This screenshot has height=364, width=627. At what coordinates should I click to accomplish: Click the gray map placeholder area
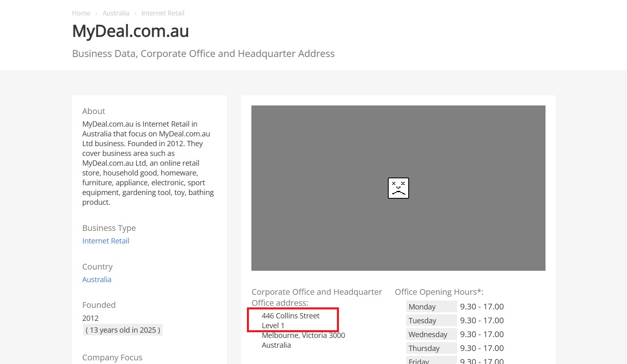398,188
